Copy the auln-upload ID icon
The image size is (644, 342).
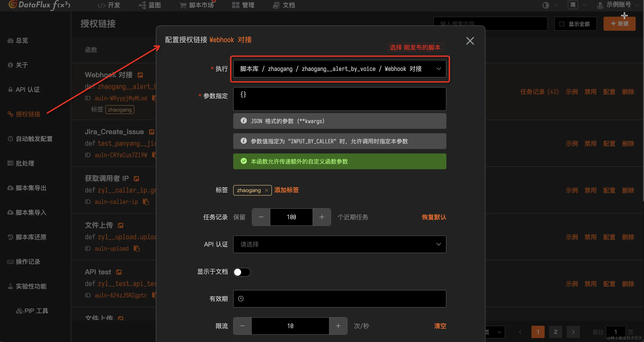click(136, 248)
